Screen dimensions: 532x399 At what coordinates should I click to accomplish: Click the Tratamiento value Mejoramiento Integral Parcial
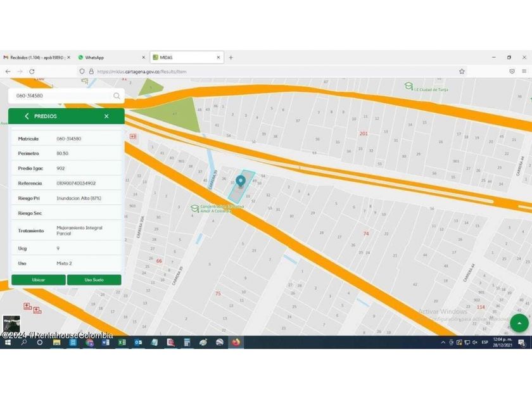point(79,231)
